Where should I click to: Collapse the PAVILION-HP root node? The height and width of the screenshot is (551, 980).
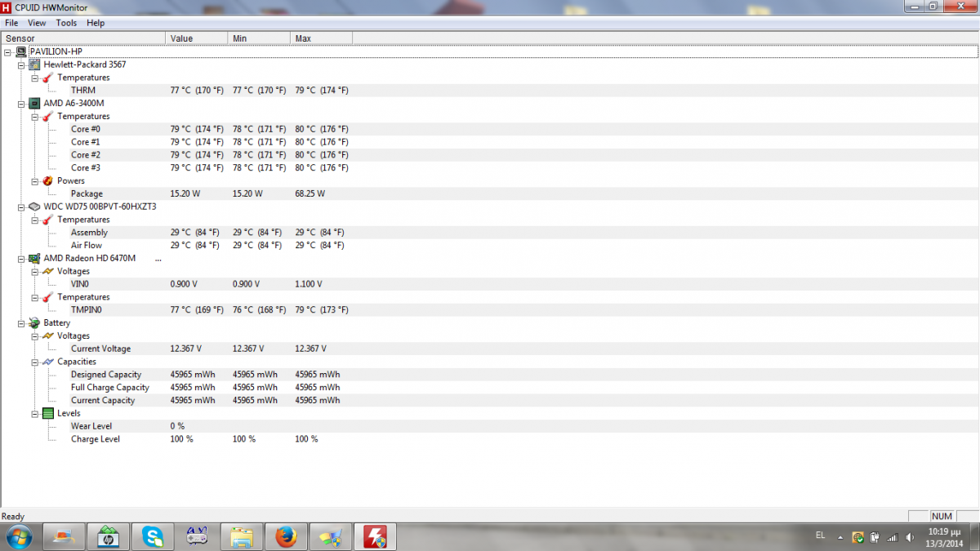(x=8, y=51)
